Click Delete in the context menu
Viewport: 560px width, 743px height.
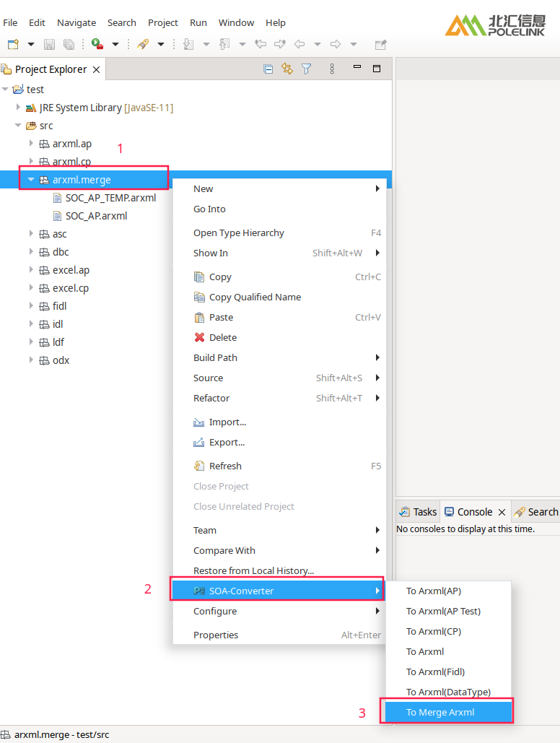pos(279,337)
